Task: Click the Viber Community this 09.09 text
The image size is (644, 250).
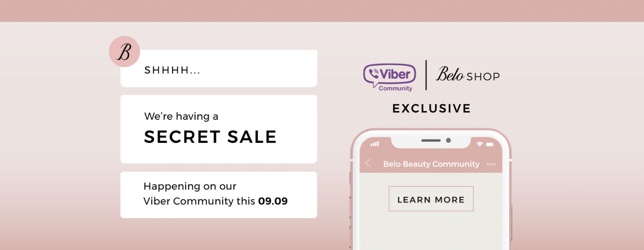Action: [216, 201]
